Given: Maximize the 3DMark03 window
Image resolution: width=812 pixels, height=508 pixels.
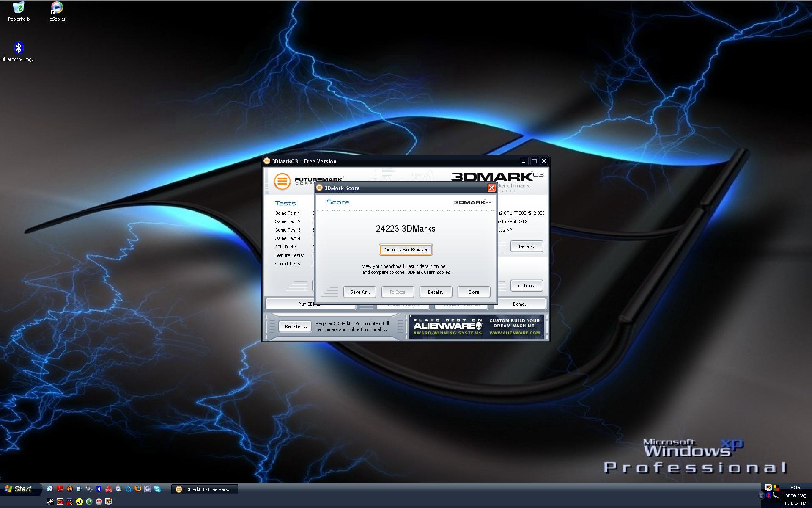Looking at the screenshot, I should 534,161.
